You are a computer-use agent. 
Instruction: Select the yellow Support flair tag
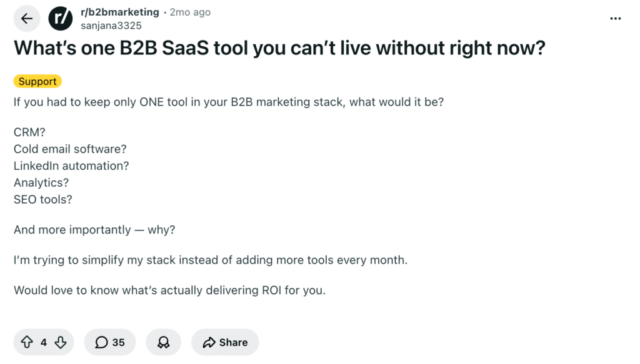click(x=37, y=81)
